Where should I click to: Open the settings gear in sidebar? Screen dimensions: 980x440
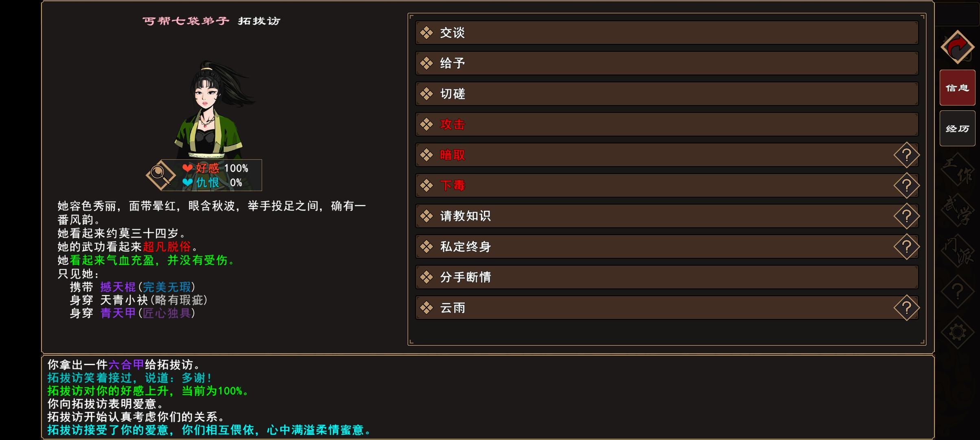pyautogui.click(x=957, y=332)
